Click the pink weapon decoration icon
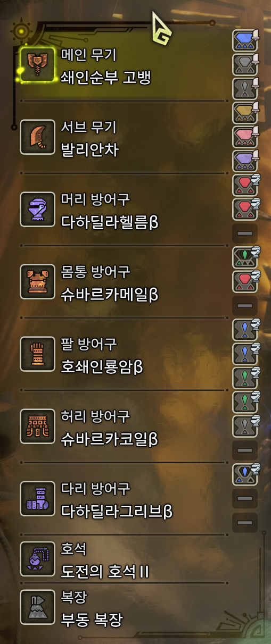This screenshot has height=644, width=271. click(245, 137)
